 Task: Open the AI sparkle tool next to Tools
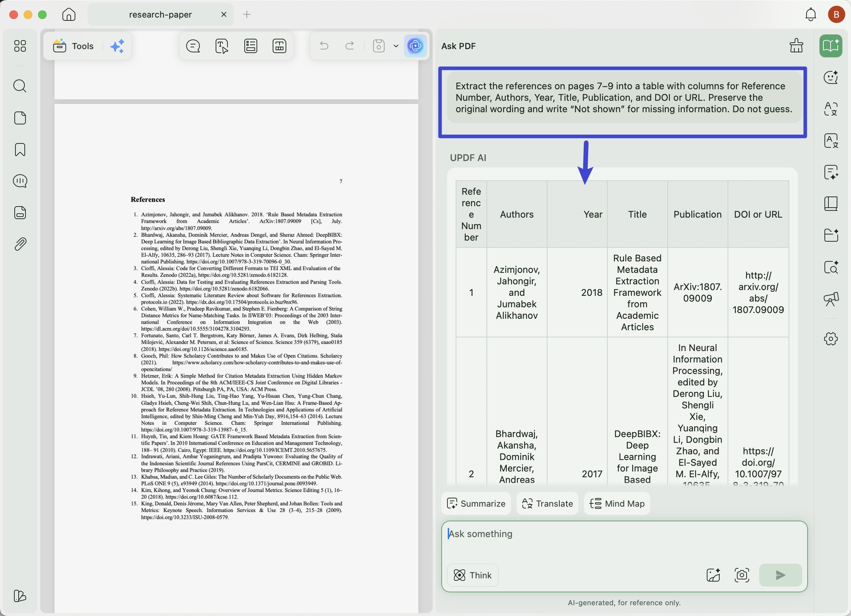pyautogui.click(x=117, y=46)
